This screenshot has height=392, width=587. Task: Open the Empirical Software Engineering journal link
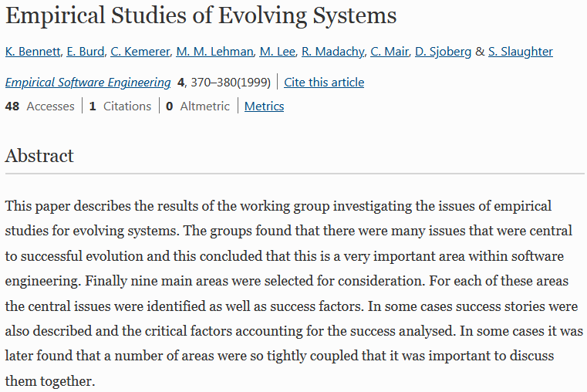click(x=88, y=83)
